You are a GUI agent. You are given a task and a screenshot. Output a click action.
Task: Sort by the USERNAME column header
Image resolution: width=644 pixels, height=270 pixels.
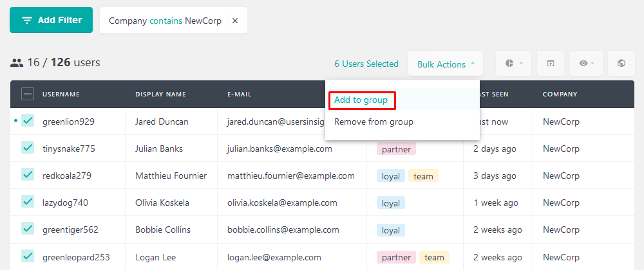pos(61,94)
